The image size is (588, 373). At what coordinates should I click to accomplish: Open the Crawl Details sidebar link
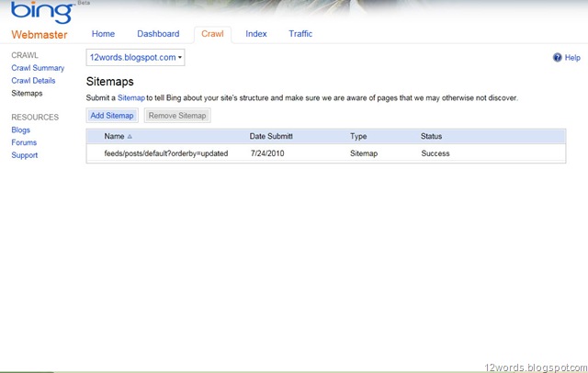[x=33, y=81]
